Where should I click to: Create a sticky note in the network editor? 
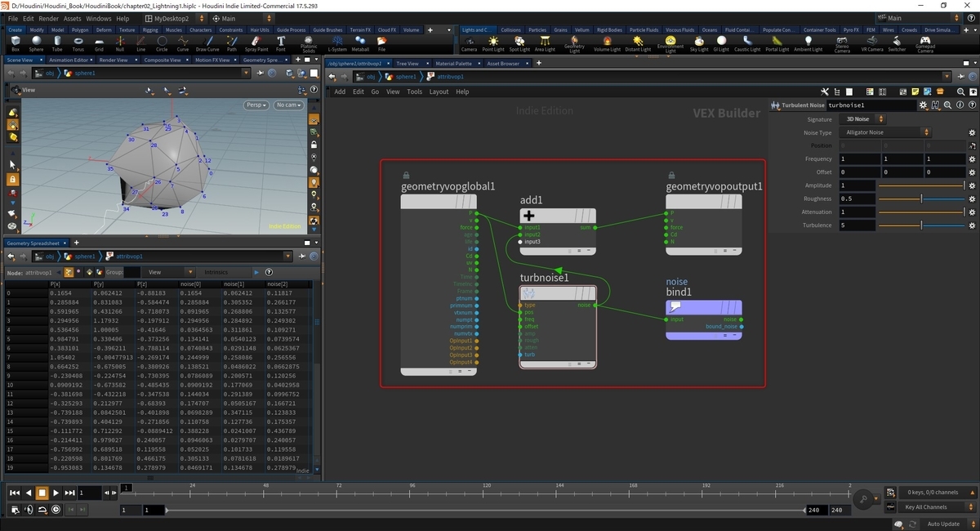tap(915, 91)
